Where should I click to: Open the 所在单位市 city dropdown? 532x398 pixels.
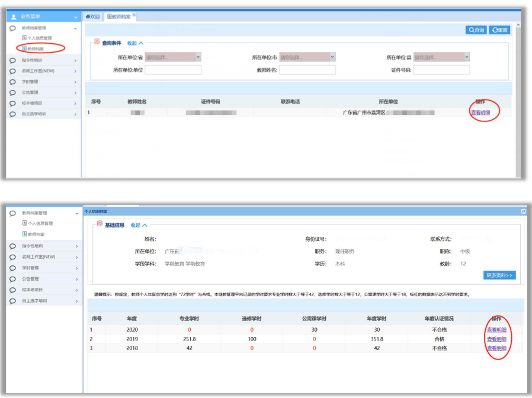click(x=307, y=57)
